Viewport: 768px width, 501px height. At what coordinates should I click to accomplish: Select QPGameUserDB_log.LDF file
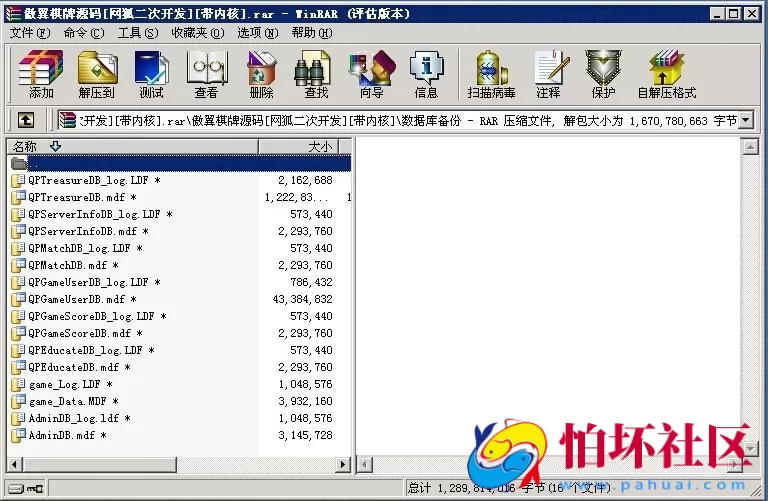[x=94, y=282]
